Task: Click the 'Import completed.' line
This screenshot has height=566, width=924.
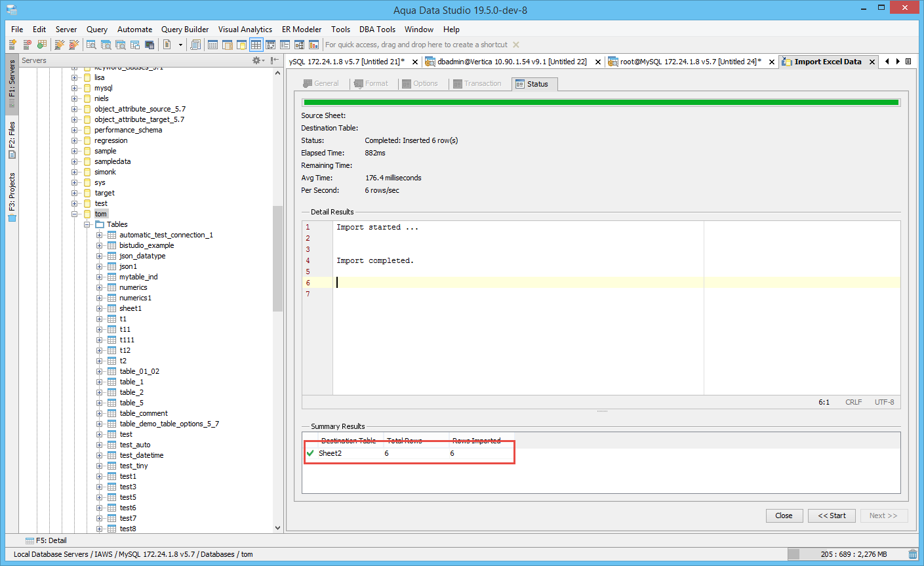Action: click(375, 260)
